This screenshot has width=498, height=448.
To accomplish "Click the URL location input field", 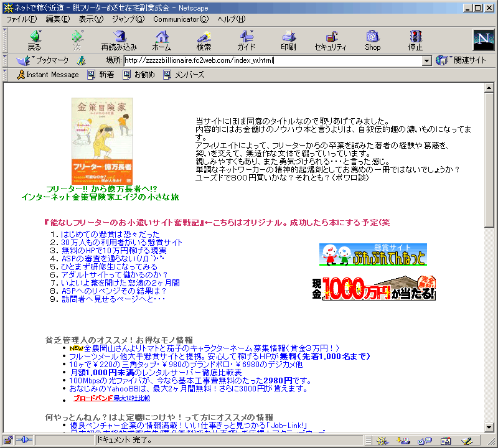I will click(273, 60).
